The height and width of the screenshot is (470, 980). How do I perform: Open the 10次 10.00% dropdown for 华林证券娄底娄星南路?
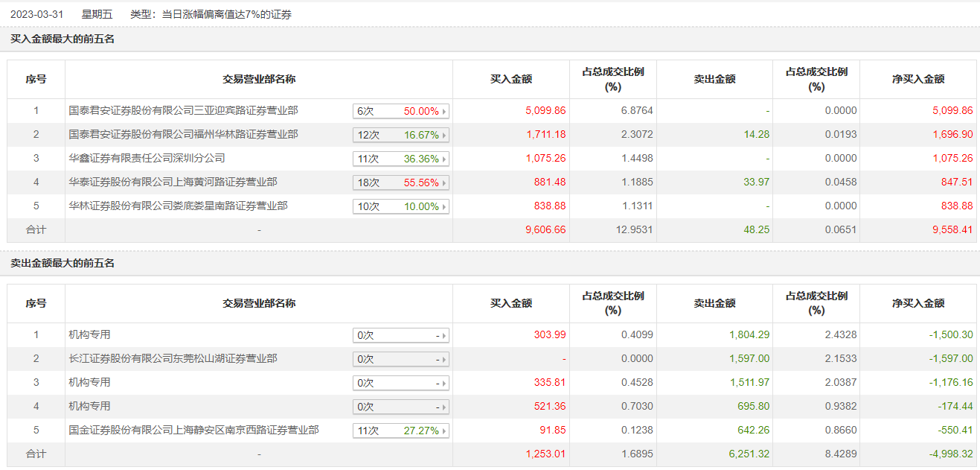[400, 206]
